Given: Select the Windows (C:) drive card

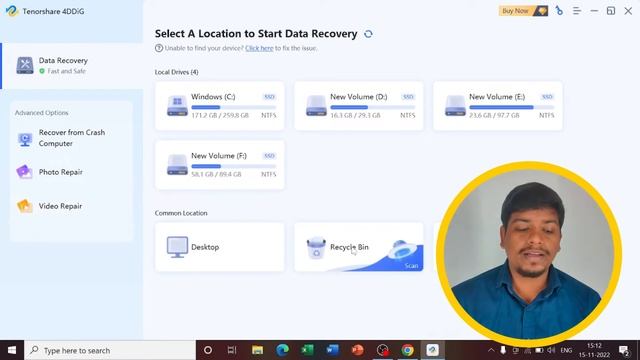Looking at the screenshot, I should pos(220,106).
